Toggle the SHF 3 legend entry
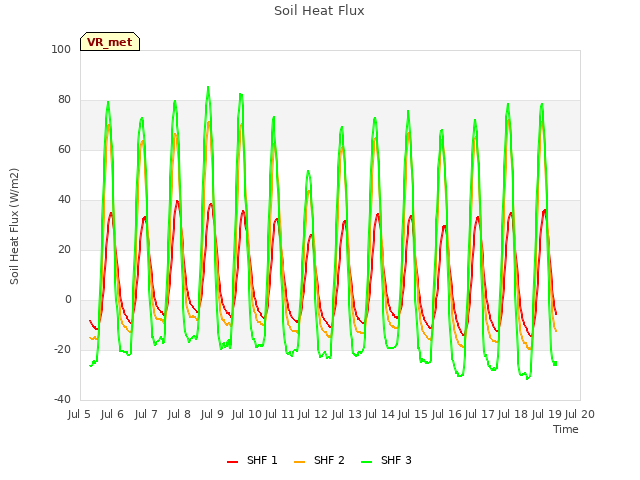 [x=386, y=460]
